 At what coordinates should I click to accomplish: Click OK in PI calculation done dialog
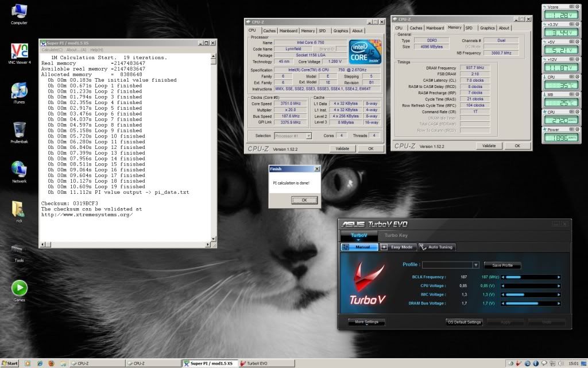304,200
